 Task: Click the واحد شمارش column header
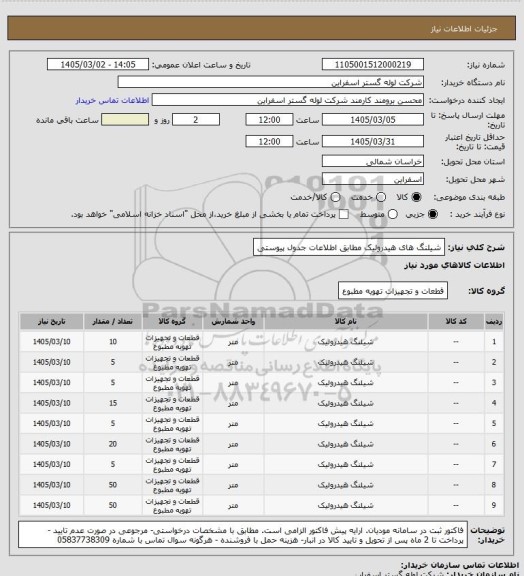click(233, 321)
